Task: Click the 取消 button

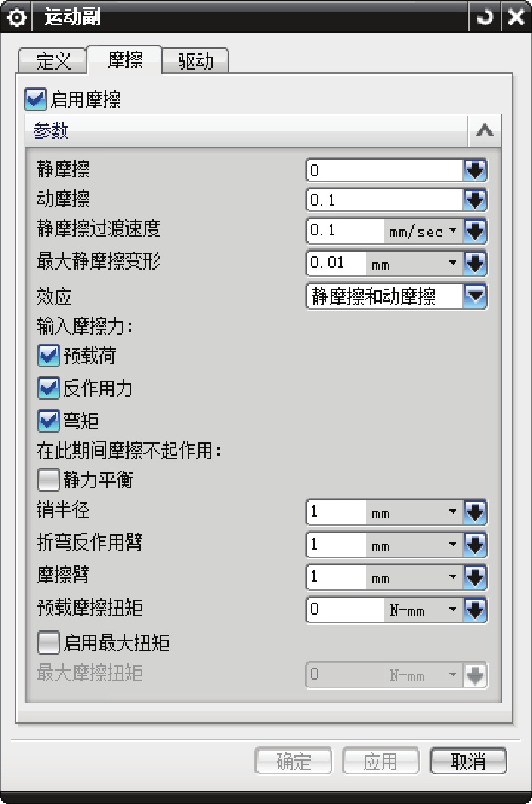Action: tap(468, 761)
